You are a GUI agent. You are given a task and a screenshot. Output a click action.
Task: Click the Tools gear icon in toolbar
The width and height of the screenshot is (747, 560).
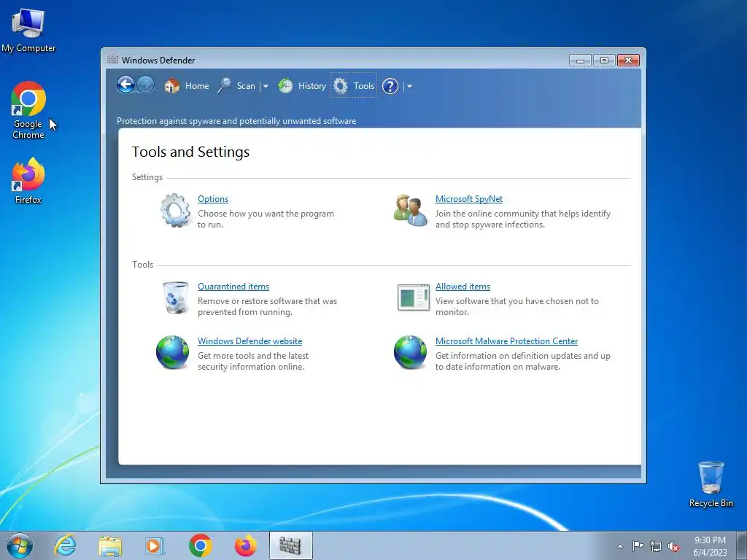click(340, 86)
